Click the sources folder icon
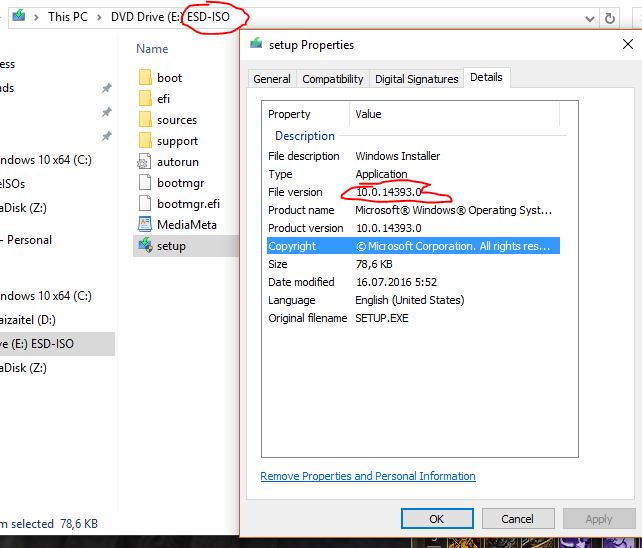This screenshot has width=642, height=548. [144, 120]
